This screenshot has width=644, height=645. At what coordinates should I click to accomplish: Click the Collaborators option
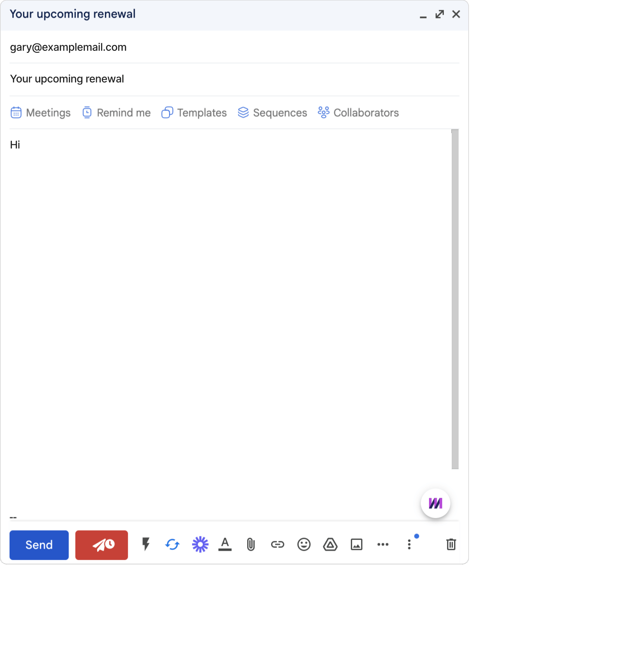(x=359, y=113)
